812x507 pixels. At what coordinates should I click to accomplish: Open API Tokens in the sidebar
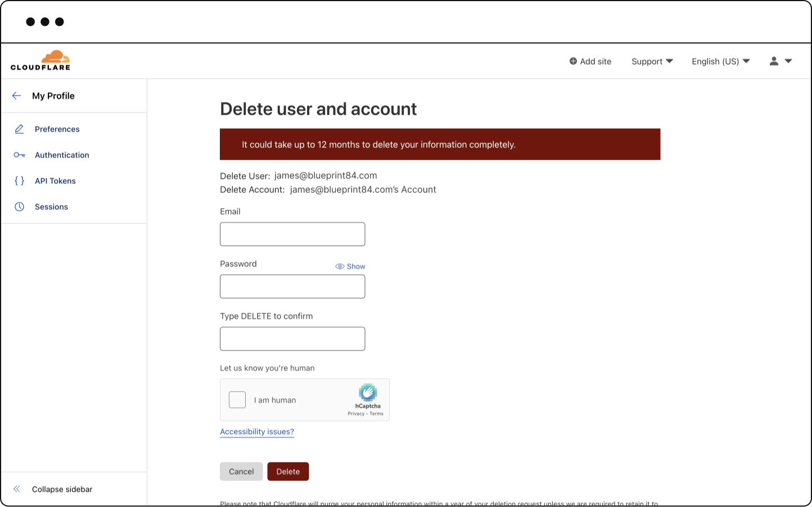click(55, 181)
